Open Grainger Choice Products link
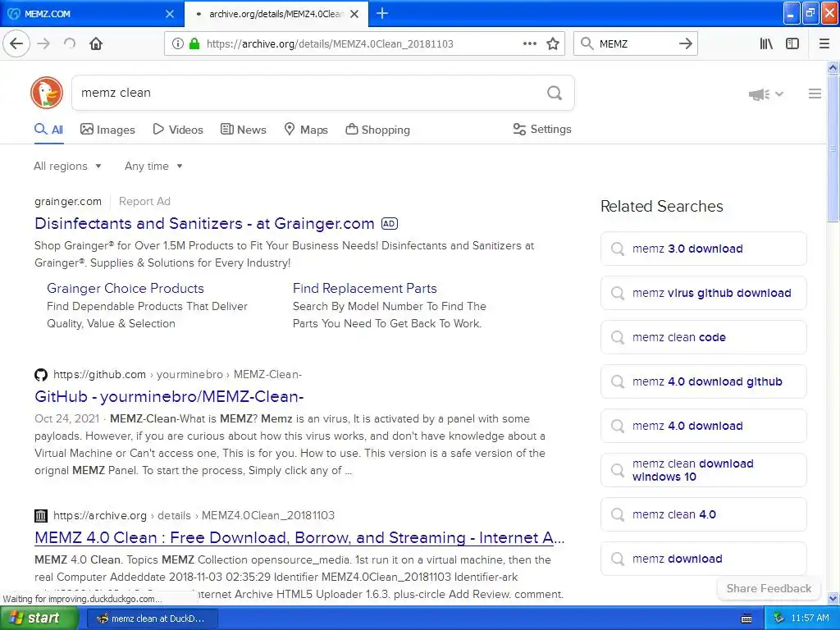 point(126,288)
